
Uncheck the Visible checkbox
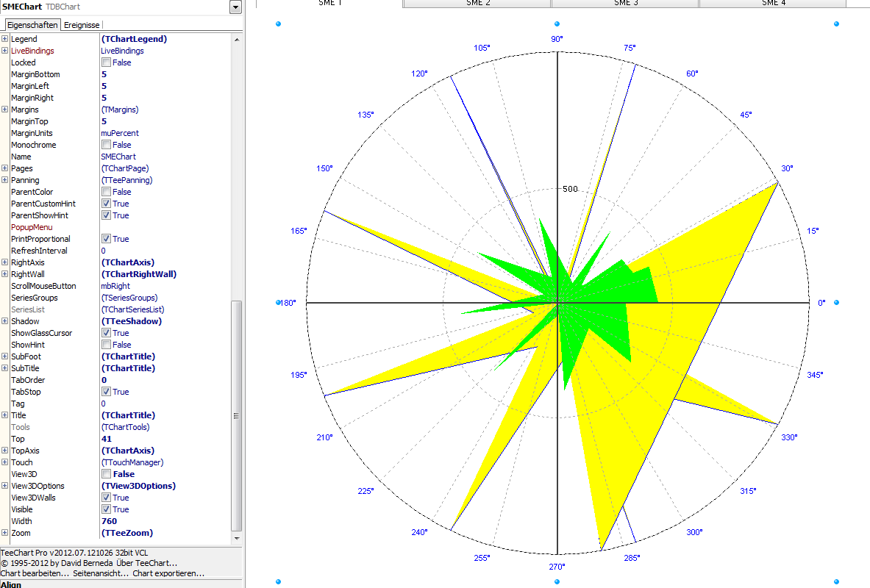[106, 509]
